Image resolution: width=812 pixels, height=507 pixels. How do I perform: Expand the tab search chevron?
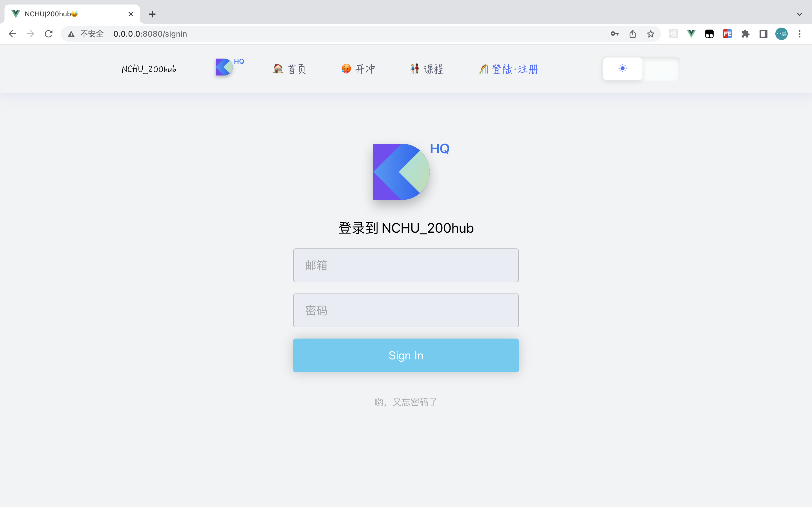(799, 14)
